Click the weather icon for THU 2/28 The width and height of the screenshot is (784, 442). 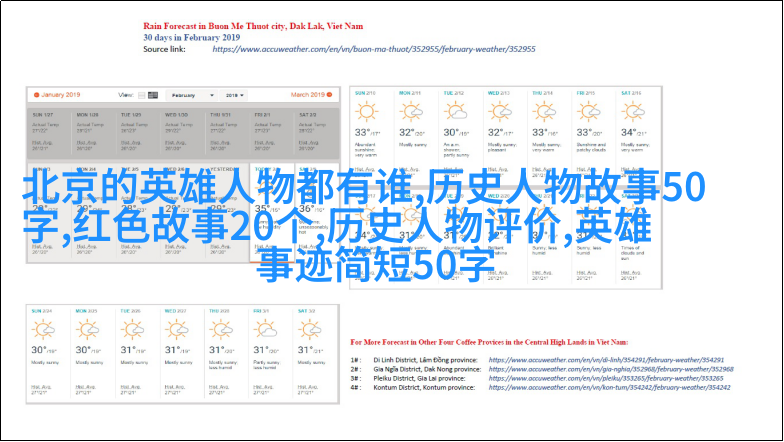point(221,330)
